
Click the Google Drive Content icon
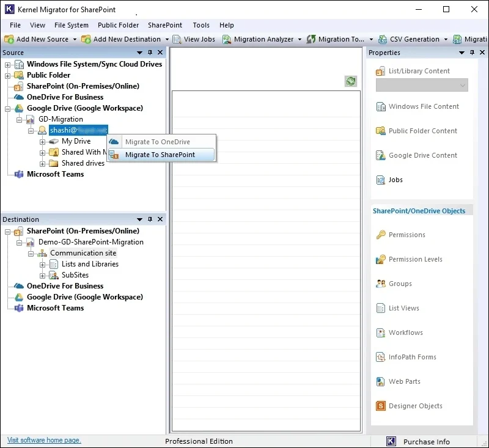[x=380, y=156]
